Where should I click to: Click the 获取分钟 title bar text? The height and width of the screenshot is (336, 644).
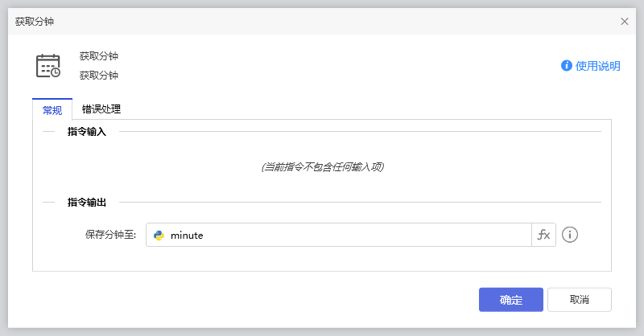(x=35, y=22)
